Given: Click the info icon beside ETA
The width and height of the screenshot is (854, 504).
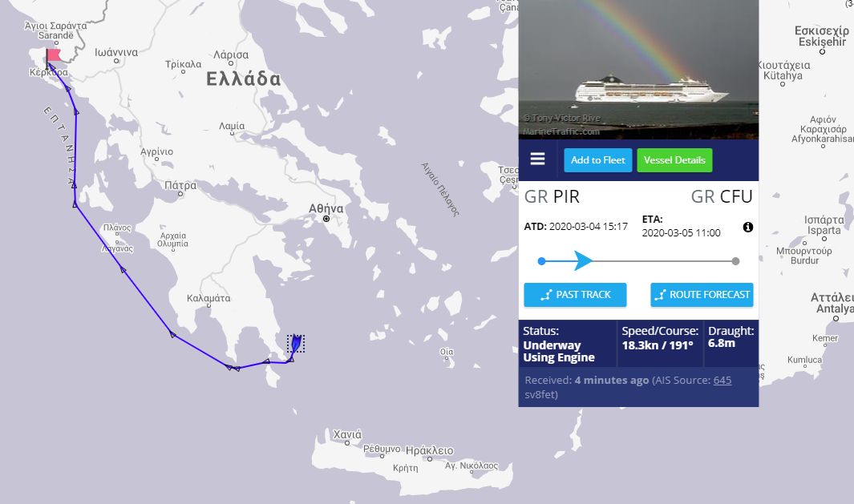Looking at the screenshot, I should click(x=748, y=227).
